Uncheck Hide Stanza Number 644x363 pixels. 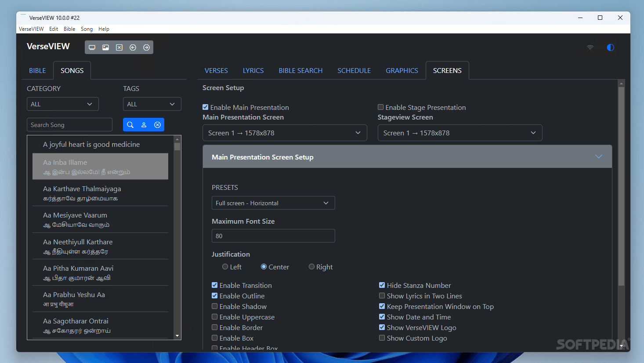click(x=382, y=285)
